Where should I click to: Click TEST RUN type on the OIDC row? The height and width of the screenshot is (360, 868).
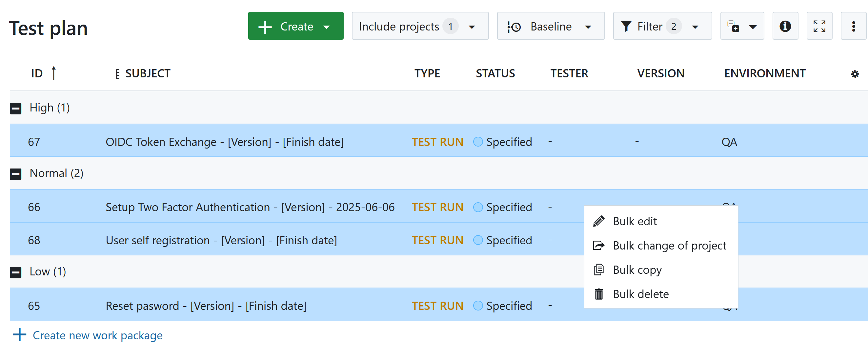tap(437, 142)
